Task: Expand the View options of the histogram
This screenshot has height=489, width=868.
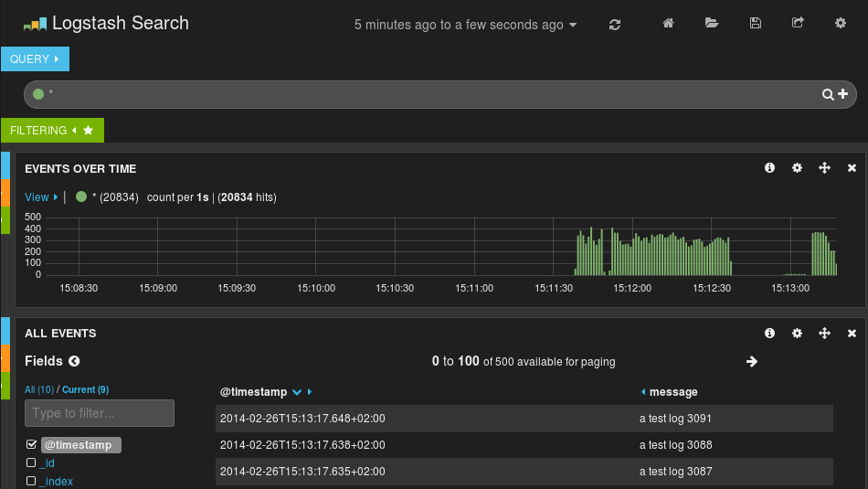Action: [x=41, y=197]
